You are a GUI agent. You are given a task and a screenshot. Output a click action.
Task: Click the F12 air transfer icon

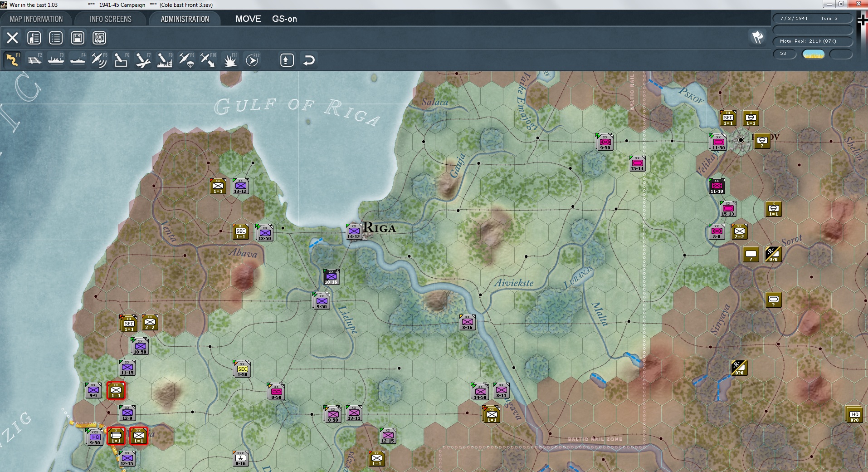tap(252, 60)
